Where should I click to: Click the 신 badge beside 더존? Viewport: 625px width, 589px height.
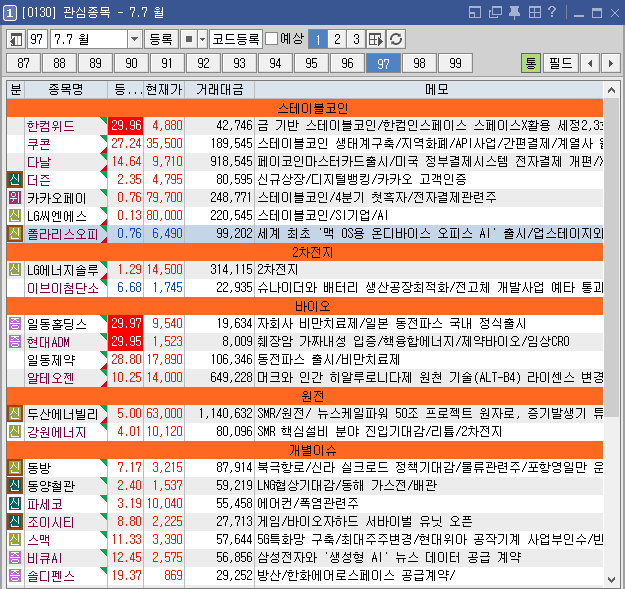15,180
